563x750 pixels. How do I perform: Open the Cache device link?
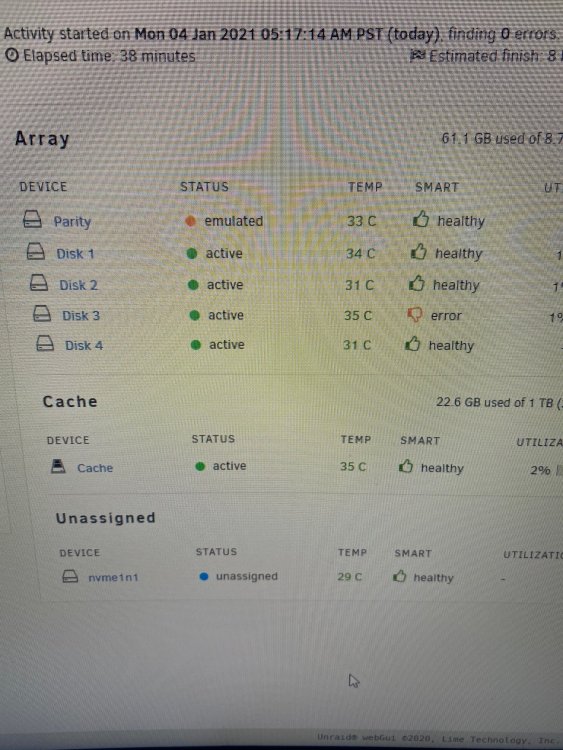click(95, 468)
